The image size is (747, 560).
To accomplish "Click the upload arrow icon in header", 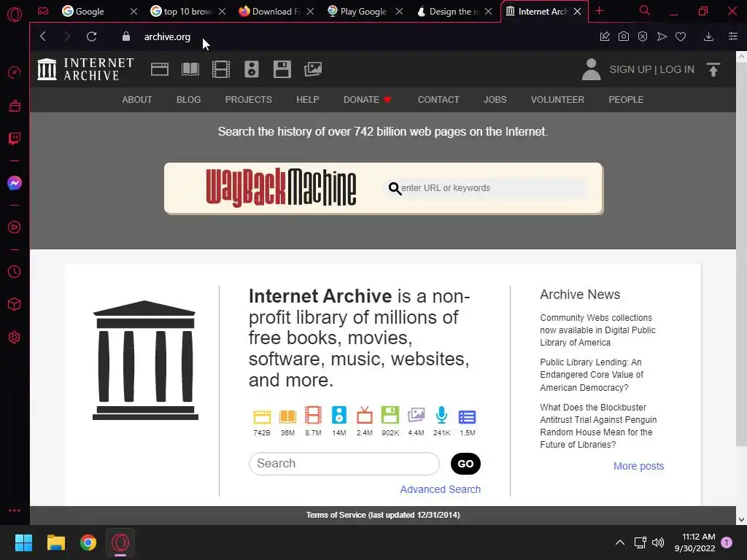I will tap(713, 69).
